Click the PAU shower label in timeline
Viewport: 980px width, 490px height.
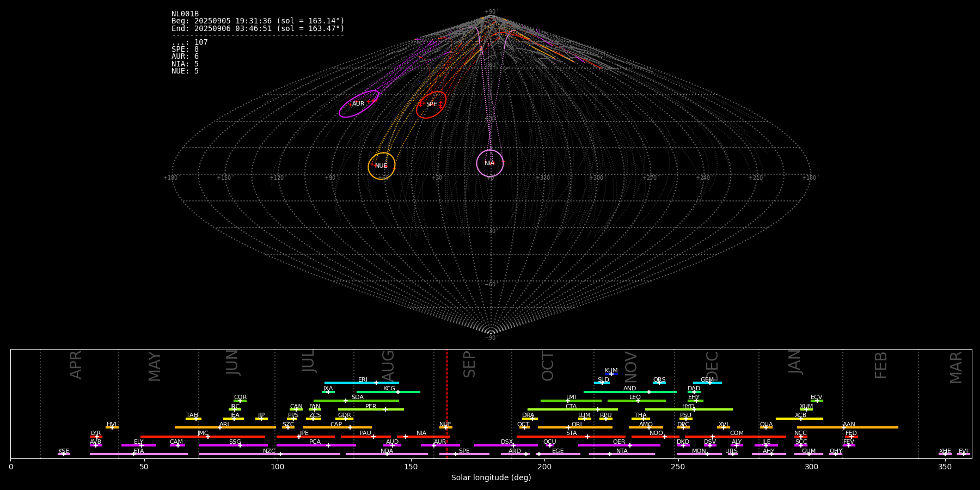pos(365,433)
